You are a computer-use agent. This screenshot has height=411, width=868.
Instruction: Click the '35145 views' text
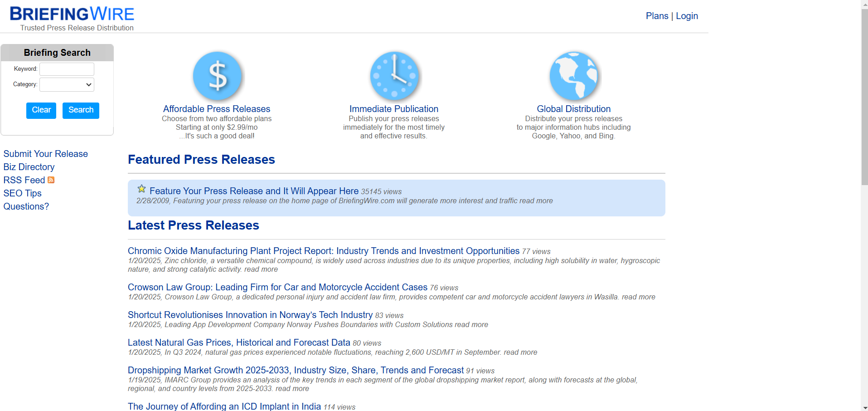381,191
